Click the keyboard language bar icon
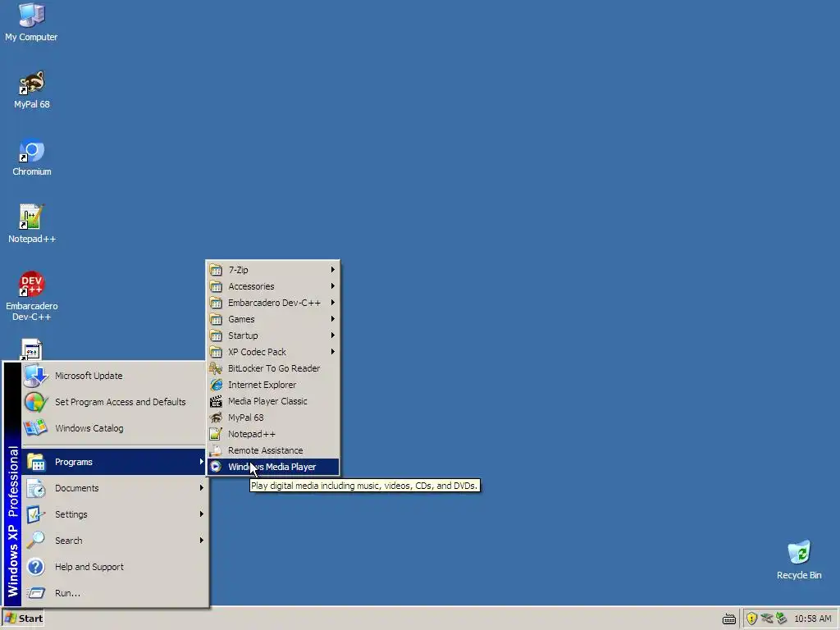Screen dimensions: 840x630 (x=728, y=619)
